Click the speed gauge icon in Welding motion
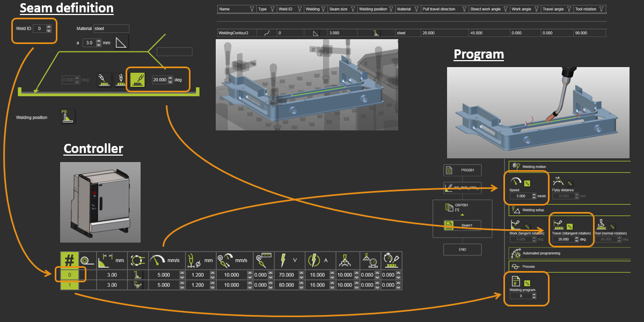This screenshot has width=644, height=322. [x=515, y=182]
